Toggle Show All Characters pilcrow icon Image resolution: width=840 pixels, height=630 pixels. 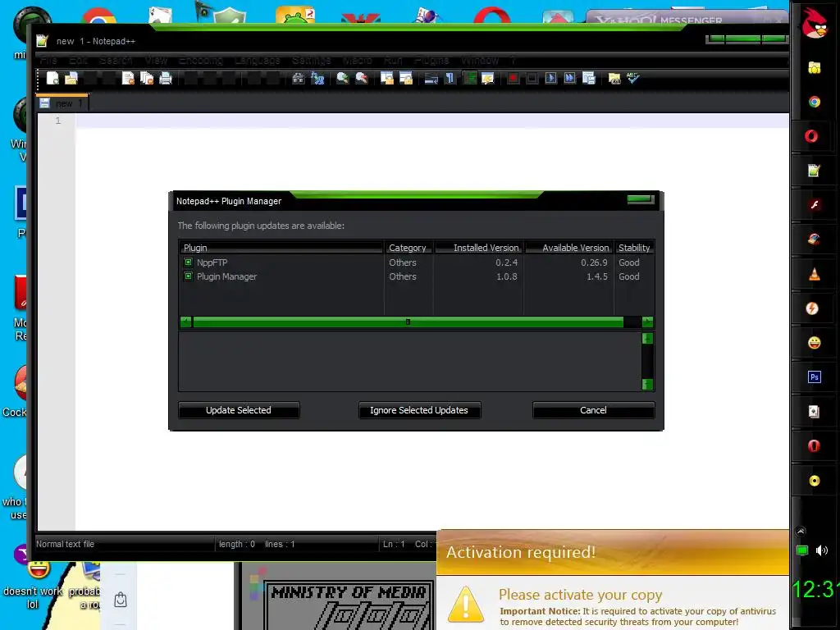point(450,78)
